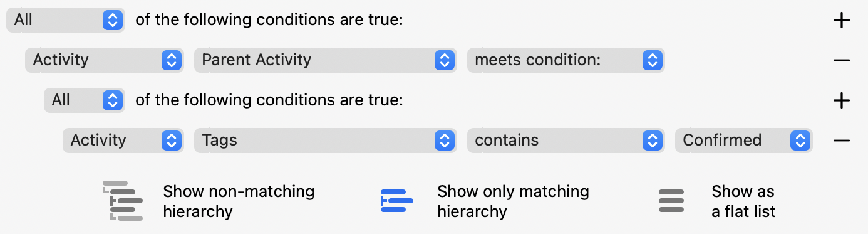Open the meets condition dropdown
The image size is (868, 234).
point(566,60)
